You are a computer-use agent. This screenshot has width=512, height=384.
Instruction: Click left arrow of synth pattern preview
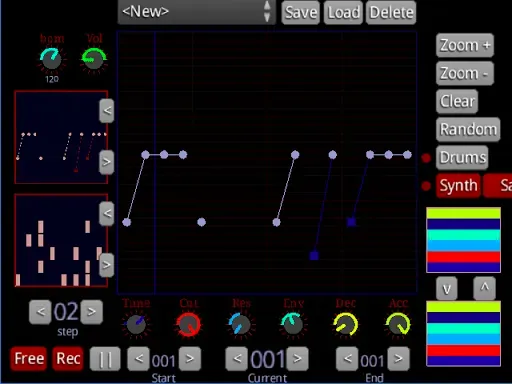pyautogui.click(x=107, y=110)
